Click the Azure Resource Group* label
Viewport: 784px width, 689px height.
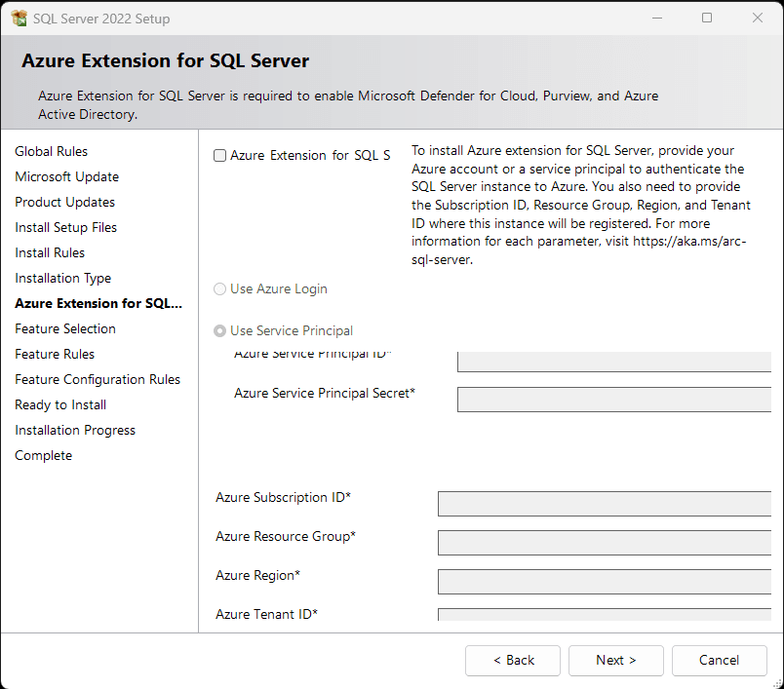pos(286,537)
